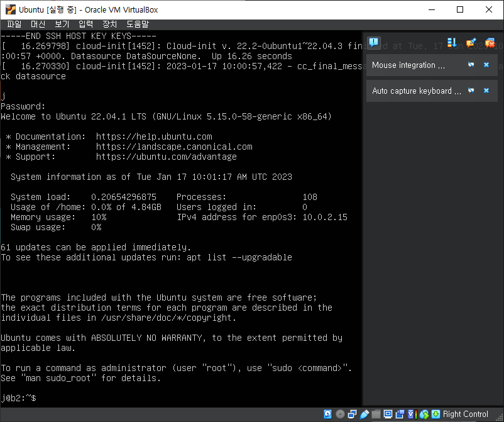Click the shared folders status bar icon

376,414
